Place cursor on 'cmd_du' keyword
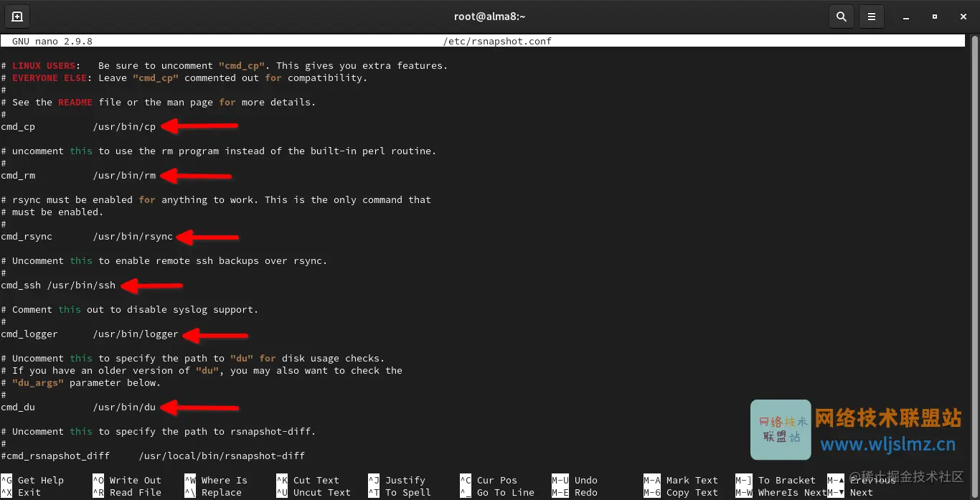Image resolution: width=980 pixels, height=500 pixels. pos(18,407)
